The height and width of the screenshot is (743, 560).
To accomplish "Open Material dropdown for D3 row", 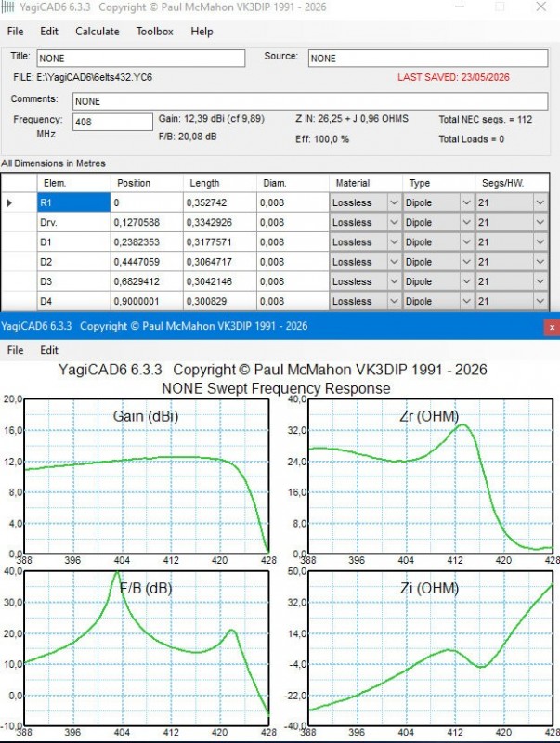I will coord(394,281).
